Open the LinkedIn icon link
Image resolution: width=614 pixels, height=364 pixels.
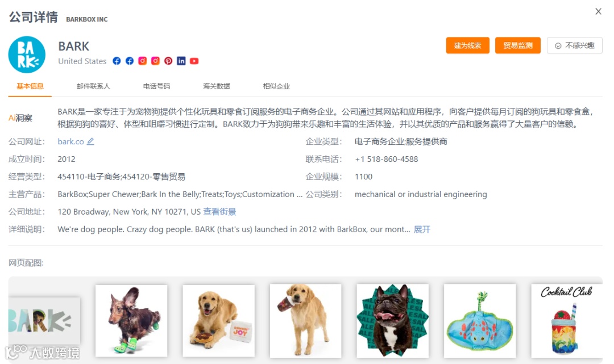coord(181,61)
